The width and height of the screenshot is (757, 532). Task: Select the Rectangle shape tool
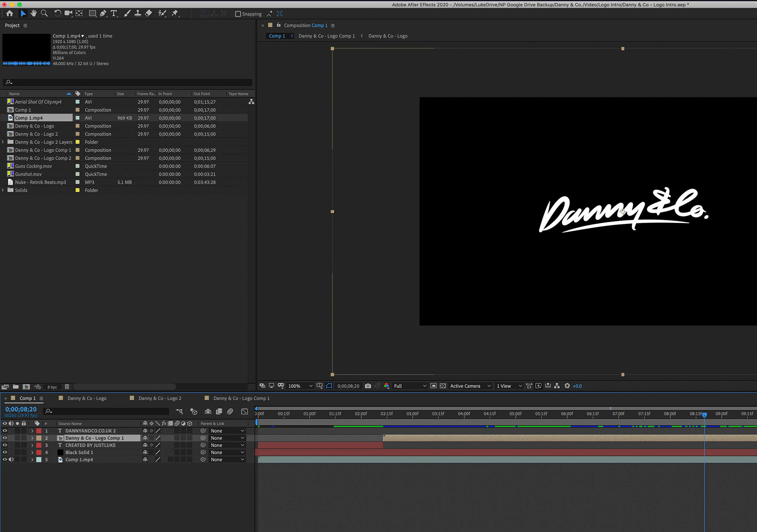tap(92, 13)
